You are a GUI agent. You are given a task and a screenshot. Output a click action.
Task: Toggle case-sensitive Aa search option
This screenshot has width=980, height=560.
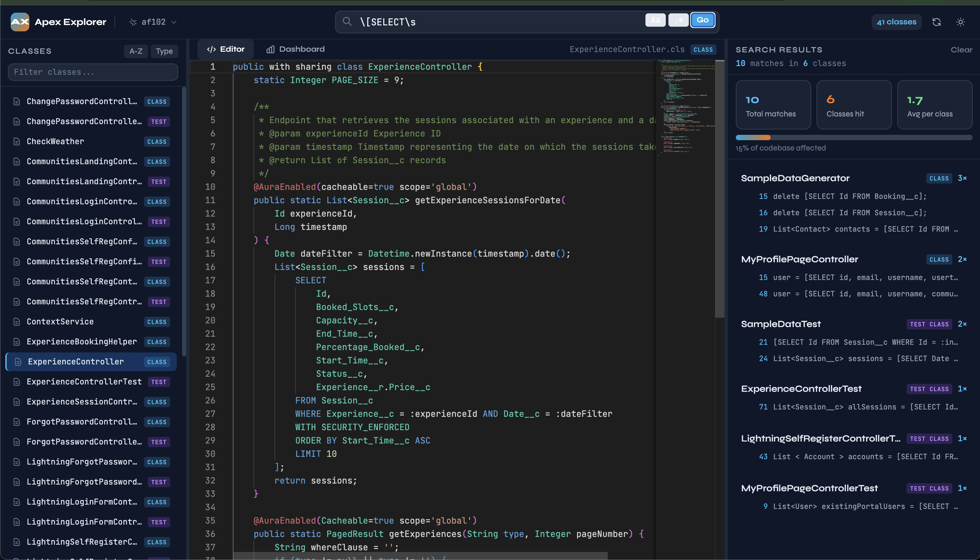655,20
